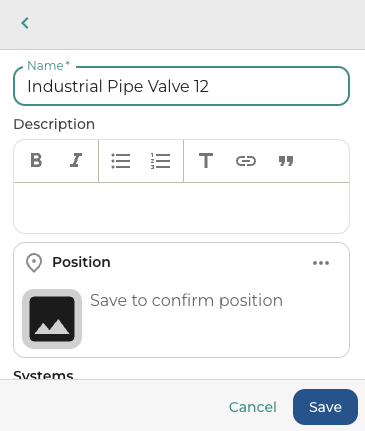Apply heading text style (T icon)
Image resolution: width=365 pixels, height=431 pixels.
206,161
